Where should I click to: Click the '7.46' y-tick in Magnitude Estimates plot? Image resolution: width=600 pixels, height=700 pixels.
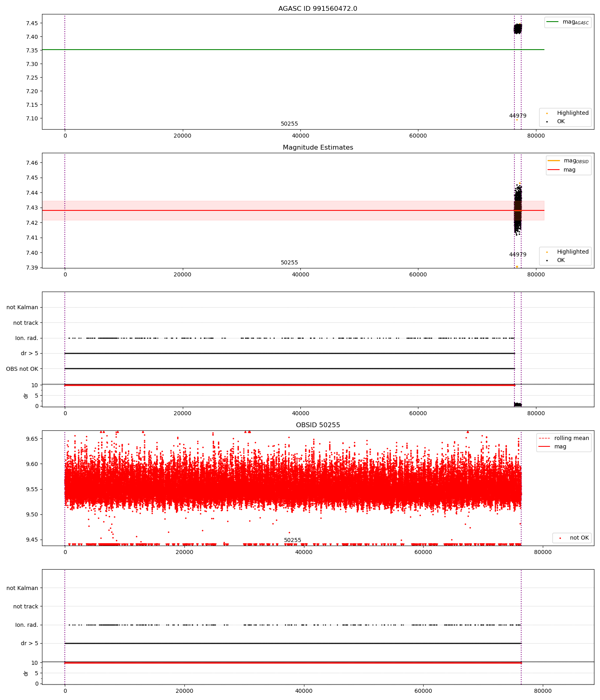[32, 163]
